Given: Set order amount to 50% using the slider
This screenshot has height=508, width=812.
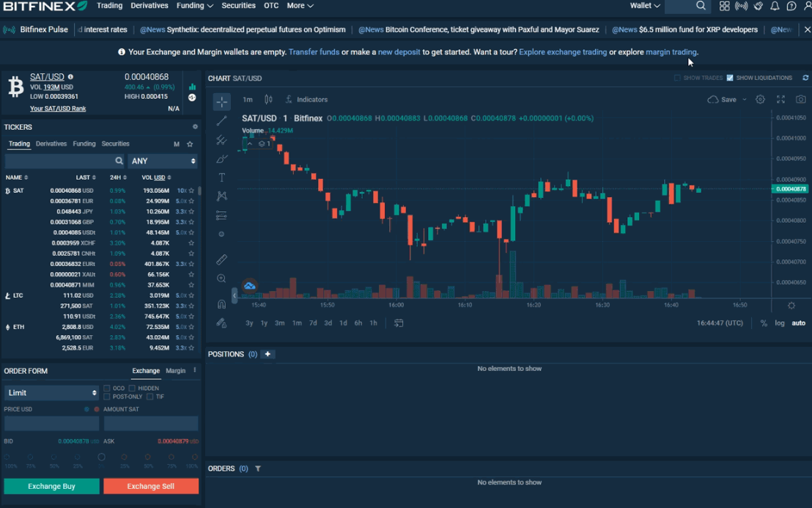Looking at the screenshot, I should click(x=53, y=457).
